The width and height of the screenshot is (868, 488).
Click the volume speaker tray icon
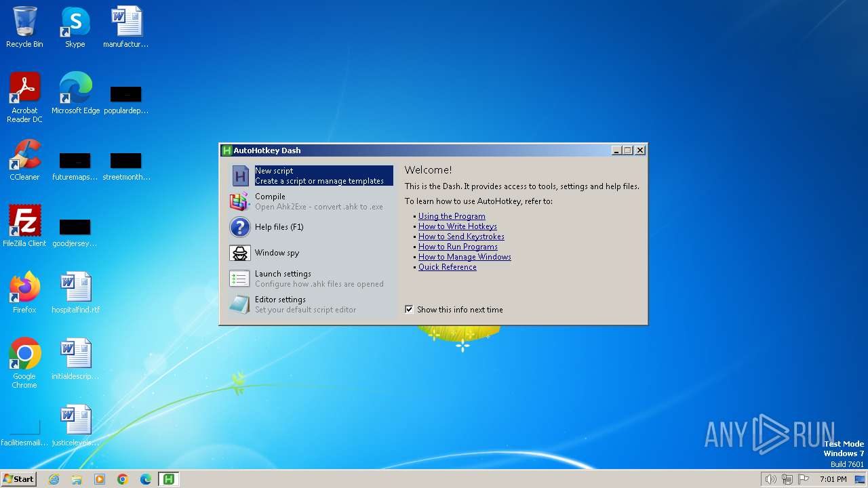tap(770, 479)
